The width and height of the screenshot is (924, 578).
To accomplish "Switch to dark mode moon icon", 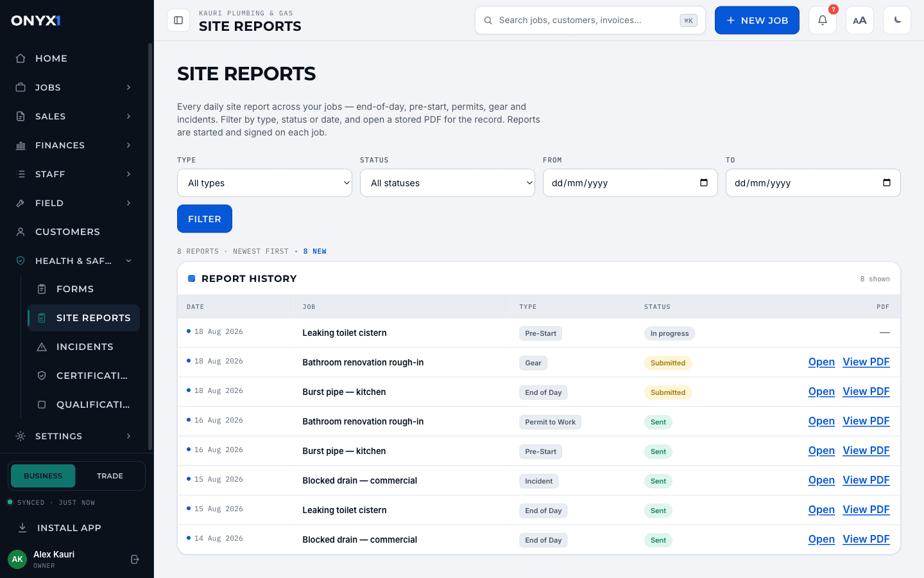I will (897, 21).
